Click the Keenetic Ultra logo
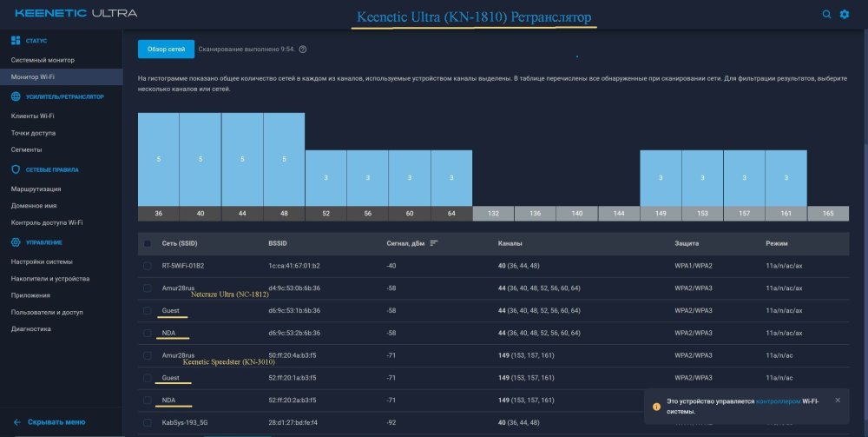 tap(76, 13)
